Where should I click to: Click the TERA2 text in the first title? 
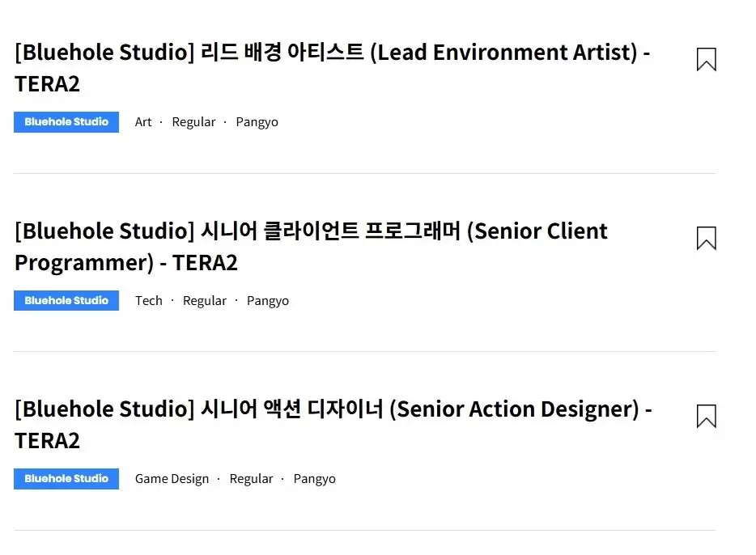[x=47, y=84]
